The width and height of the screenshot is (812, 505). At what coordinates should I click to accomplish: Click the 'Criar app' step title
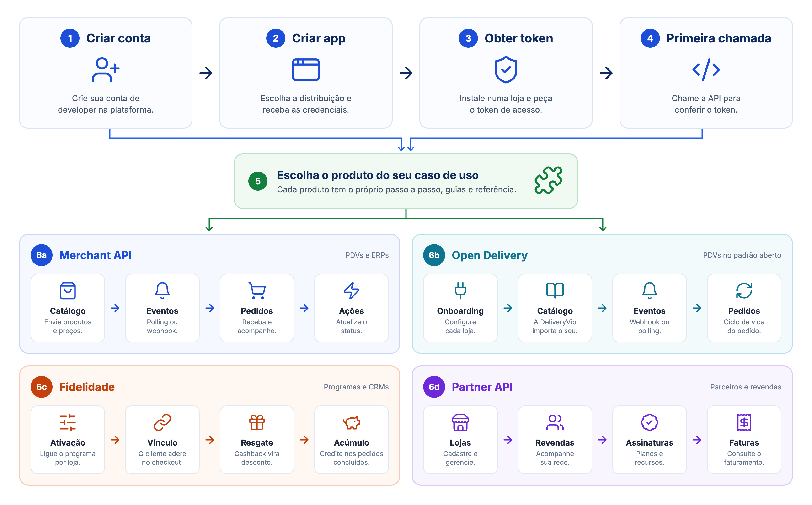(x=318, y=38)
